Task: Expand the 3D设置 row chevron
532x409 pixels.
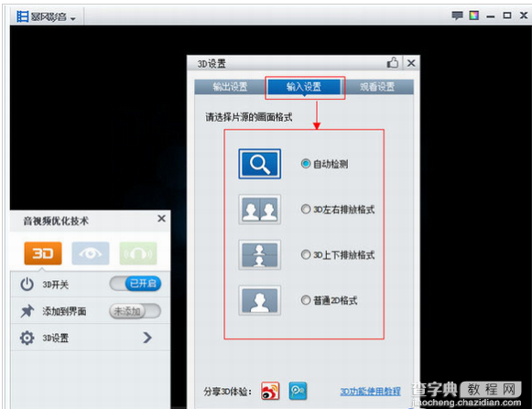Action: click(147, 338)
